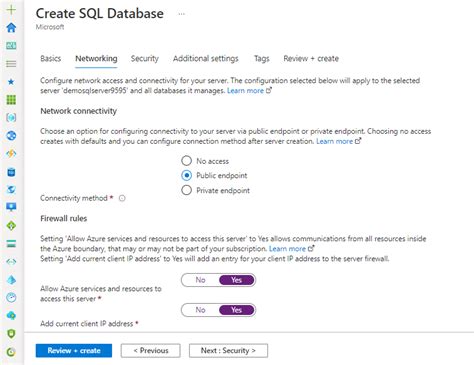The height and width of the screenshot is (365, 474).
Task: Open the All services menu icon
Action: 11,64
